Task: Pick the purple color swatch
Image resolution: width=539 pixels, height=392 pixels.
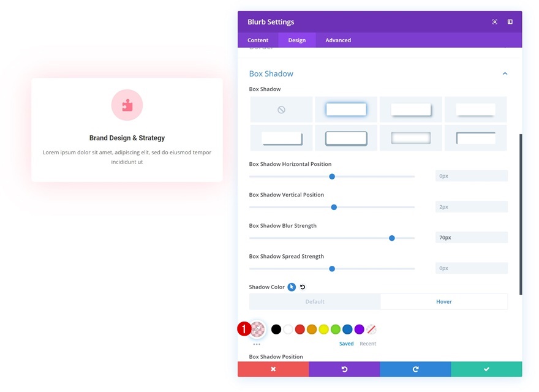Action: (x=359, y=330)
